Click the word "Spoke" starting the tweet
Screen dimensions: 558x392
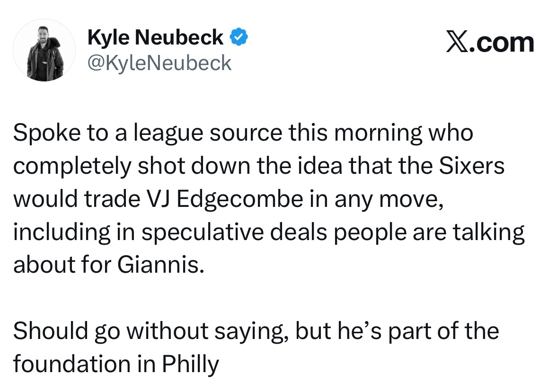click(40, 134)
